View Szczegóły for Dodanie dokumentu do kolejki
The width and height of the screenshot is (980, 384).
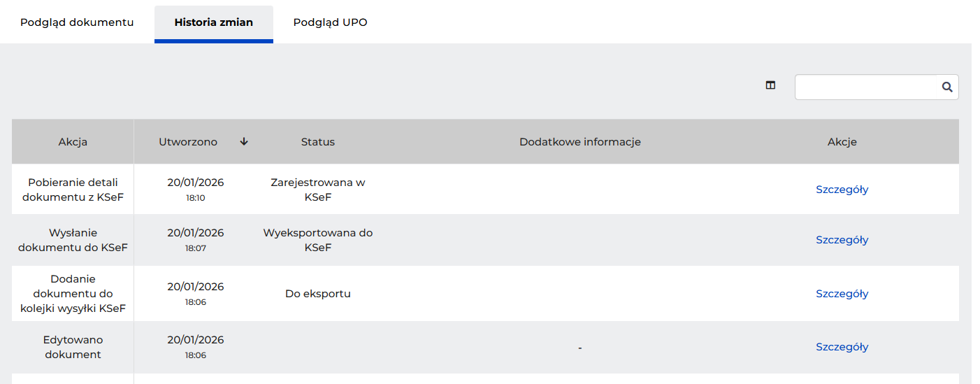[x=842, y=294]
